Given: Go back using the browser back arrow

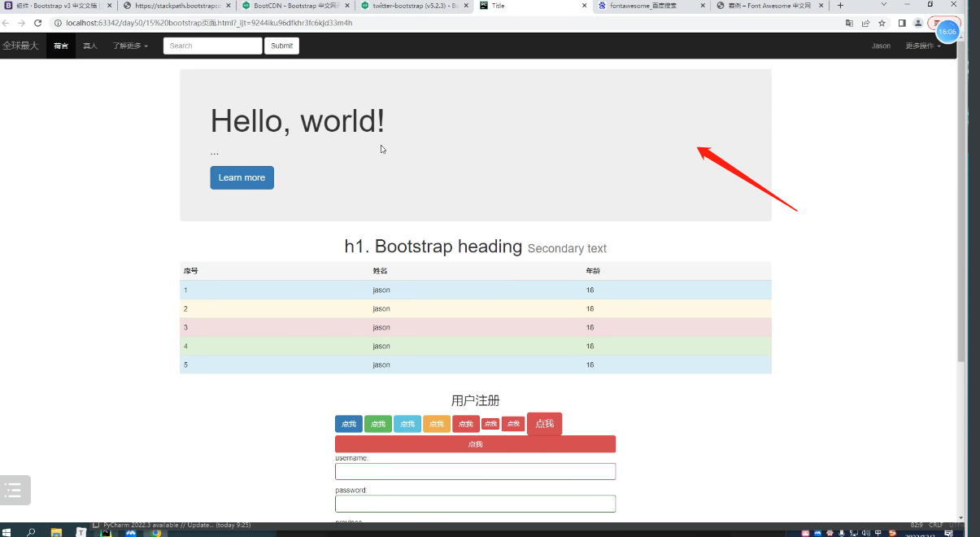Looking at the screenshot, I should (7, 23).
